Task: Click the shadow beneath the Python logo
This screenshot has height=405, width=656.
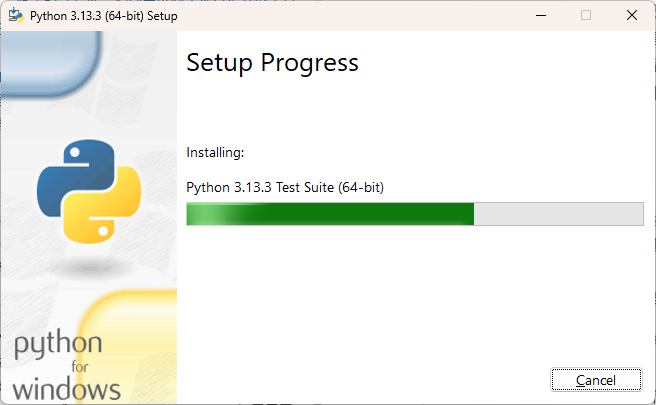Action: coord(90,267)
